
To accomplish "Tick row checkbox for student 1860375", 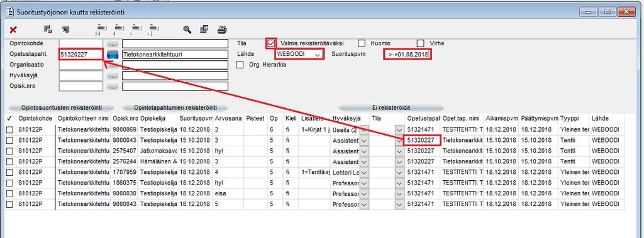I will pyautogui.click(x=9, y=183).
